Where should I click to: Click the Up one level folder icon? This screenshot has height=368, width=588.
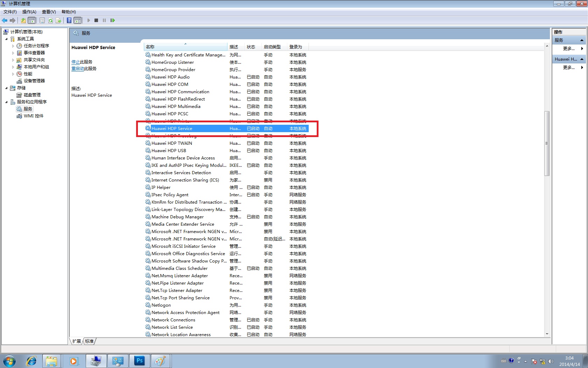pyautogui.click(x=23, y=20)
